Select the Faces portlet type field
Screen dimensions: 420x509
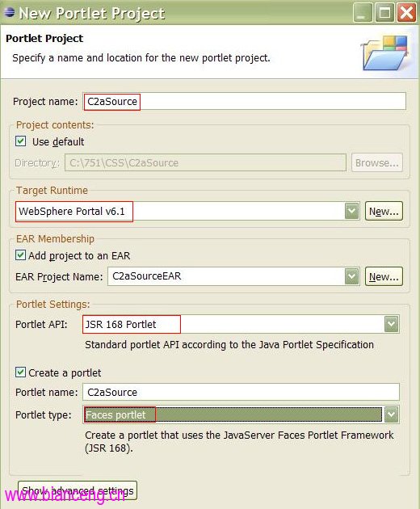point(233,414)
